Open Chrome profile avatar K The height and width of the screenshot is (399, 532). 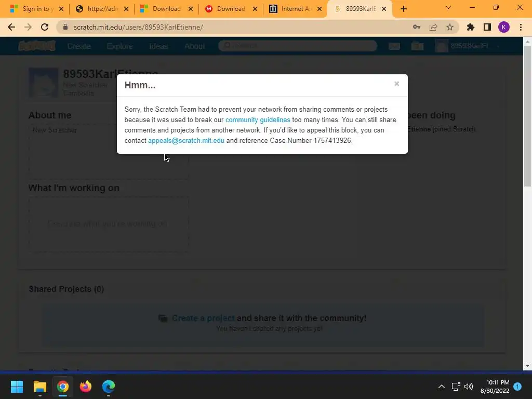504,27
